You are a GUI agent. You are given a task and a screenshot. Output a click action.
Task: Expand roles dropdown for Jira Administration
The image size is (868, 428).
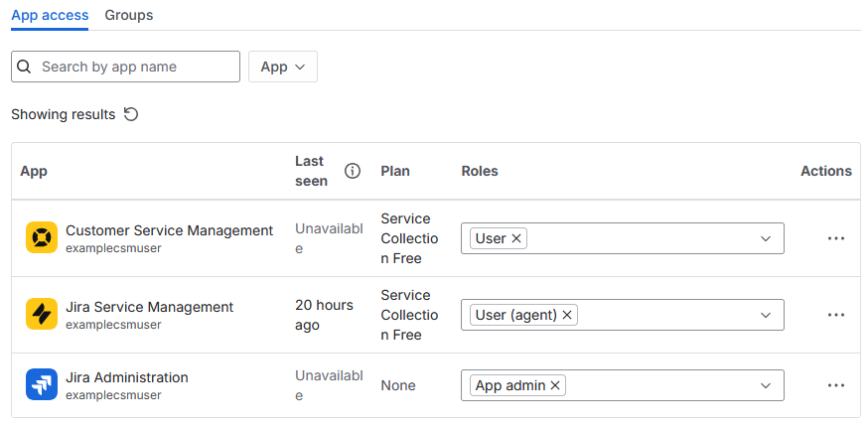tap(766, 385)
